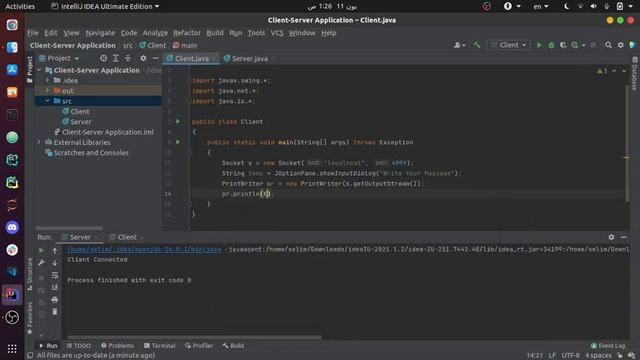
Task: Hide the Run tool window
Action: click(x=623, y=237)
